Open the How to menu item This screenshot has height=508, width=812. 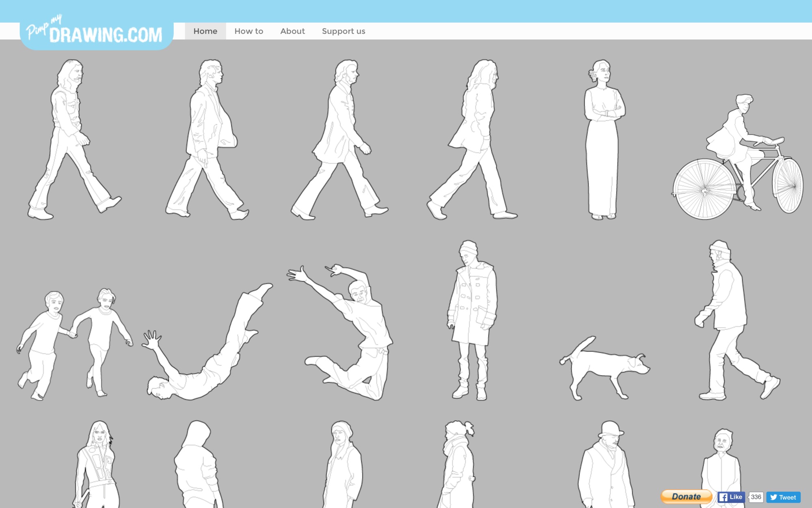(x=248, y=31)
